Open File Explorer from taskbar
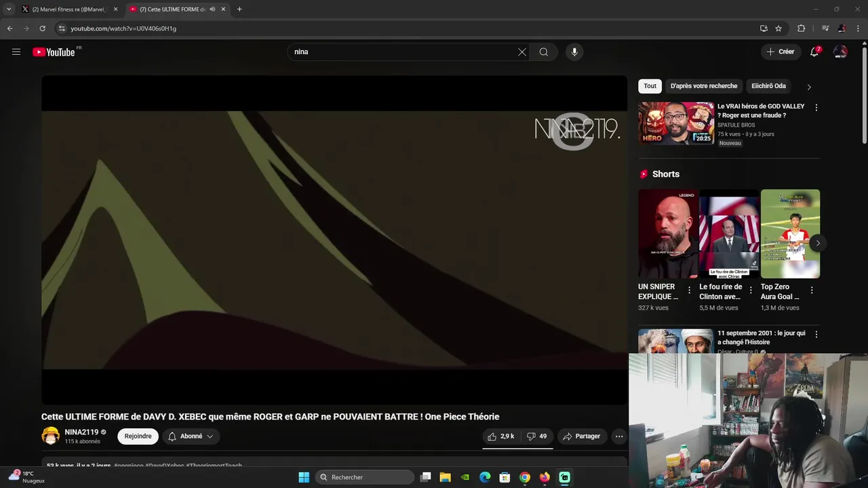The image size is (868, 488). (445, 477)
